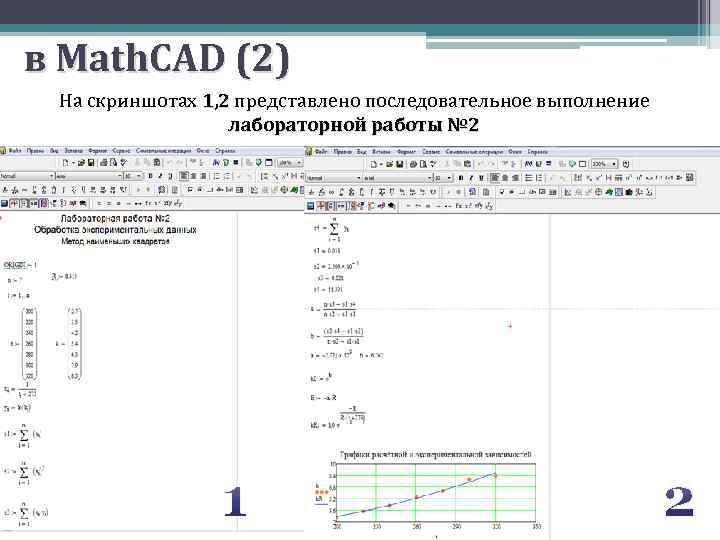Expand Normal style dropdown in left window
The image size is (720, 540).
click(51, 176)
